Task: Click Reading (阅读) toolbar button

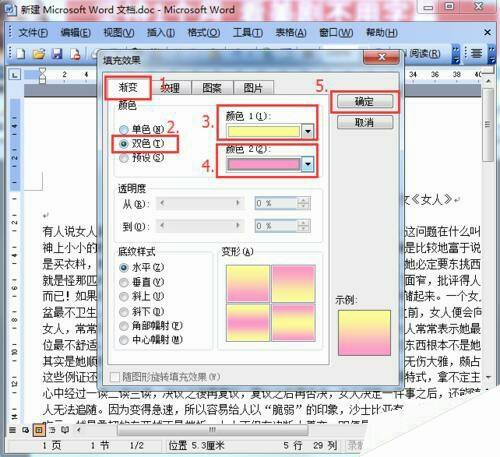Action: tap(424, 53)
